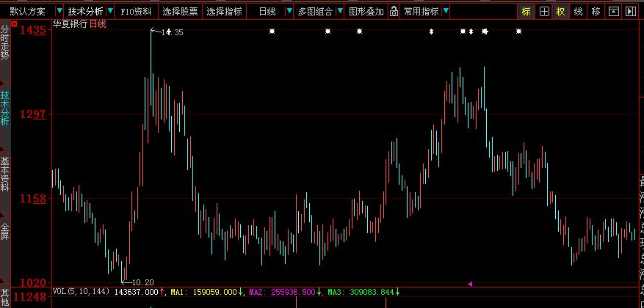
Task: Click 选择指标 to choose an indicator
Action: (x=224, y=11)
